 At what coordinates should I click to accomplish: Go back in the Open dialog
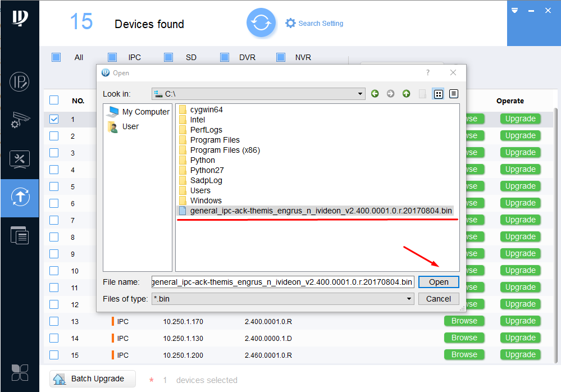tap(375, 94)
